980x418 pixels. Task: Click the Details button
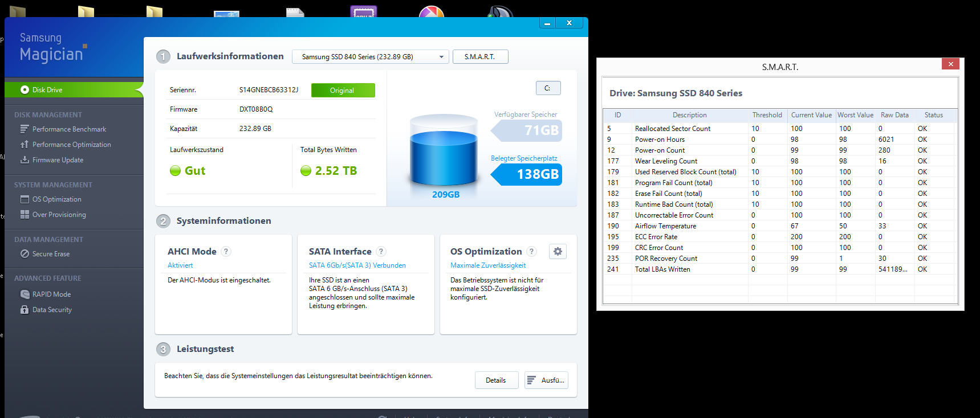click(x=496, y=380)
